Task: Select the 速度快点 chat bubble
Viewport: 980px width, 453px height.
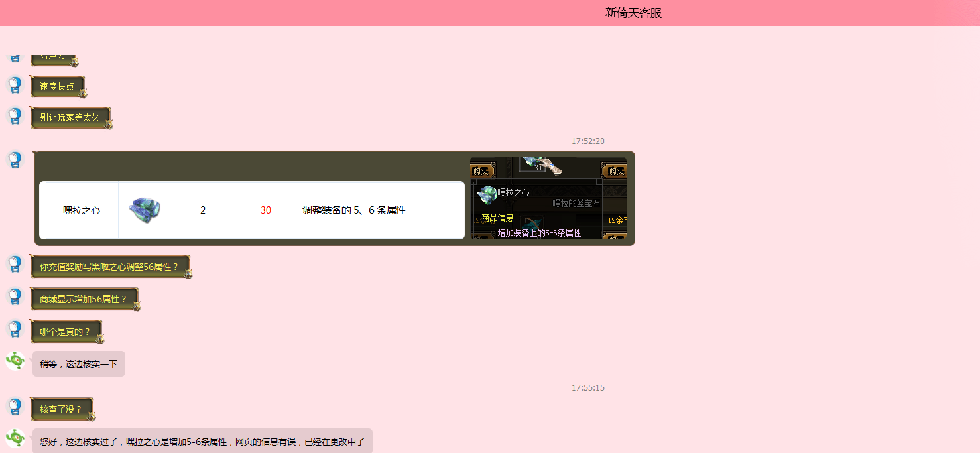Action: tap(57, 86)
